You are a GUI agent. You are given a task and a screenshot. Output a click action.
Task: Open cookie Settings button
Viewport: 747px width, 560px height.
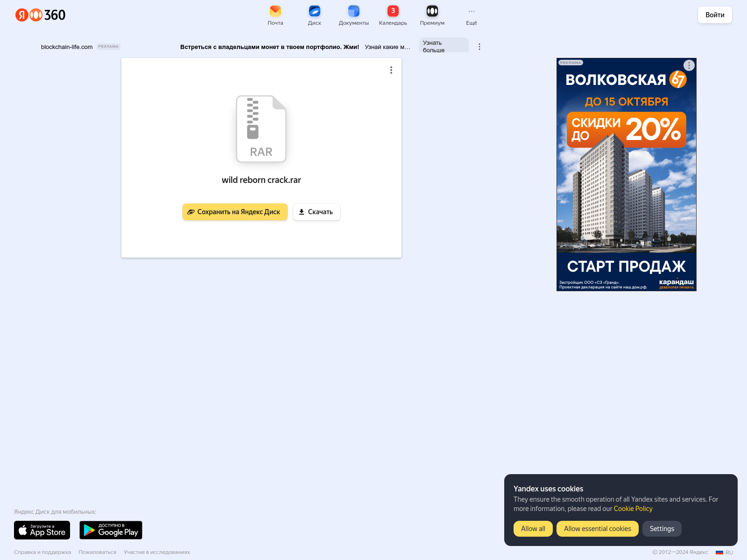[x=662, y=529]
